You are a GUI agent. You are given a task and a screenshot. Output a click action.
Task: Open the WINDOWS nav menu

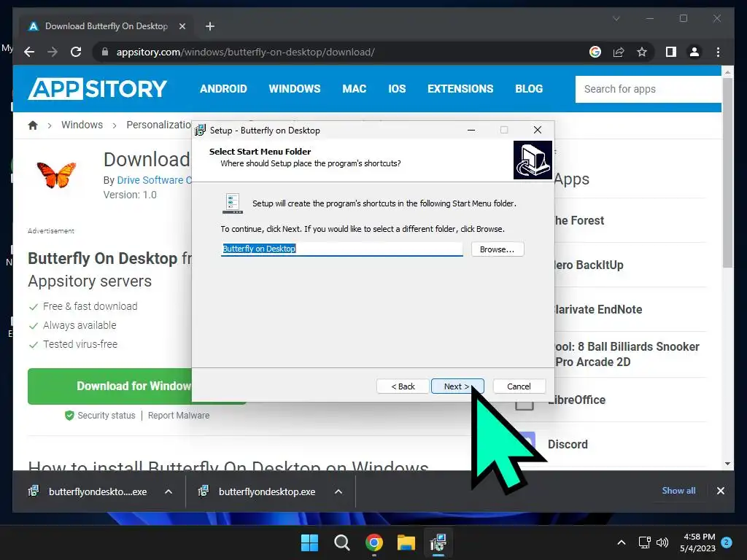click(x=295, y=88)
